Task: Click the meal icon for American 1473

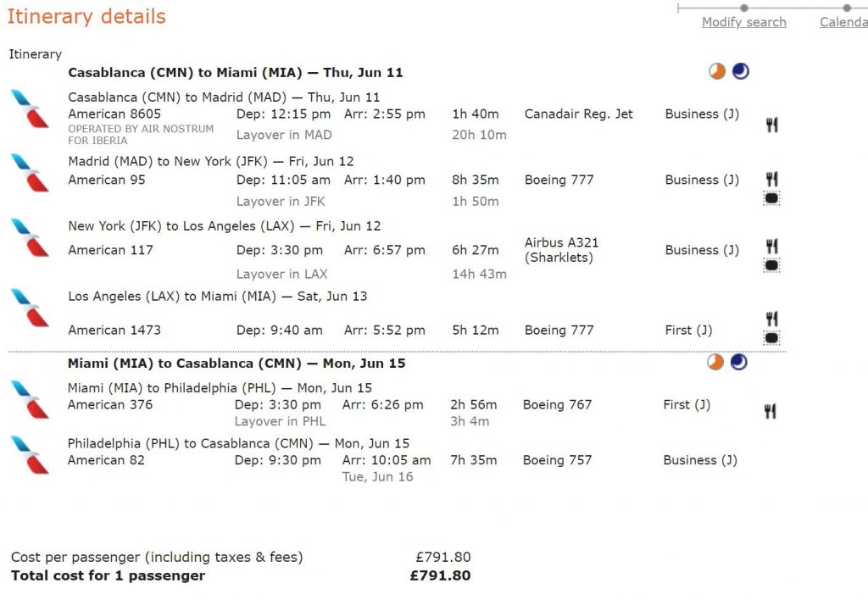Action: coord(771,319)
